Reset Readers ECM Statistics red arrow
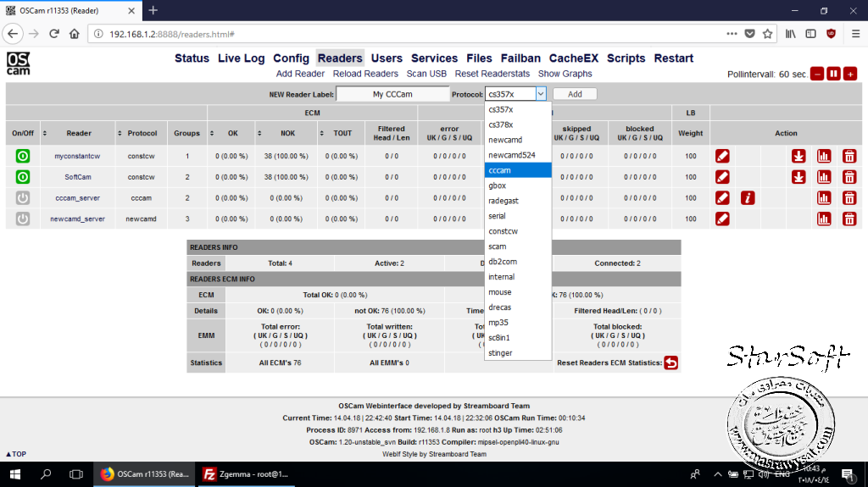Viewport: 868px width, 487px height. point(671,363)
